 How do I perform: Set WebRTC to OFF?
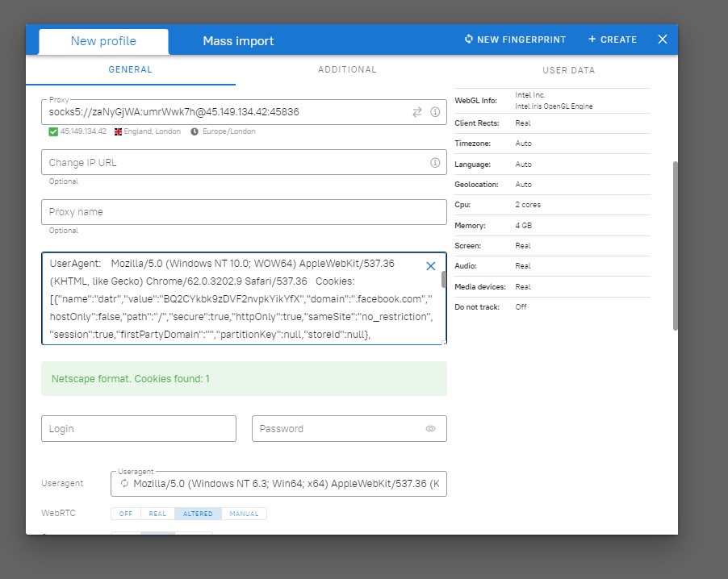126,514
